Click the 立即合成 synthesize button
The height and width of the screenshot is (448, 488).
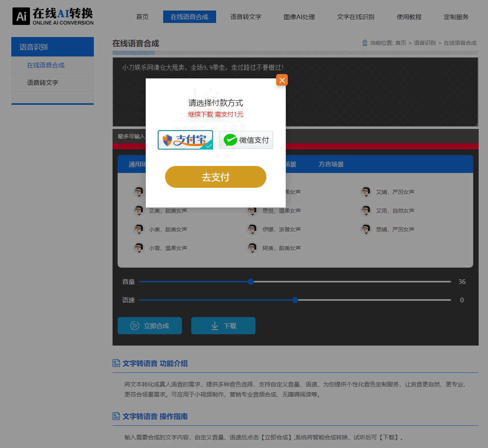pyautogui.click(x=150, y=326)
